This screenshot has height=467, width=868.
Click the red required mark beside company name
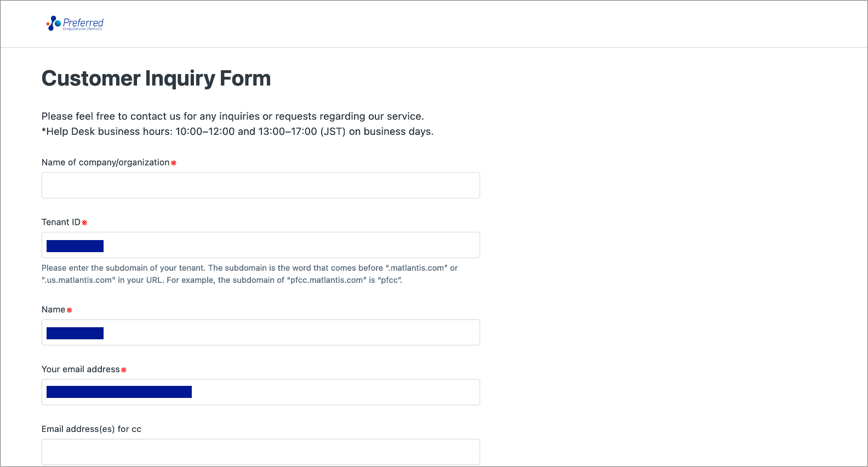pyautogui.click(x=174, y=163)
